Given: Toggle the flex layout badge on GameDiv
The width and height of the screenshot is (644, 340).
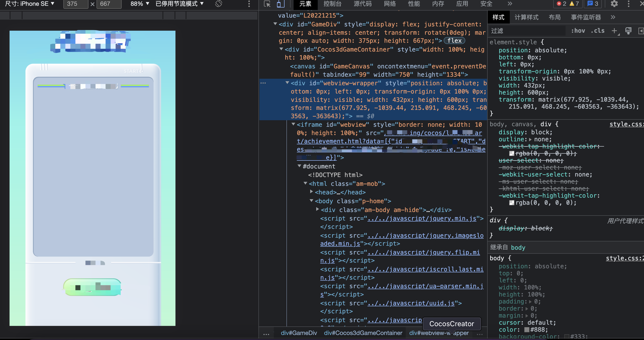Looking at the screenshot, I should (454, 41).
